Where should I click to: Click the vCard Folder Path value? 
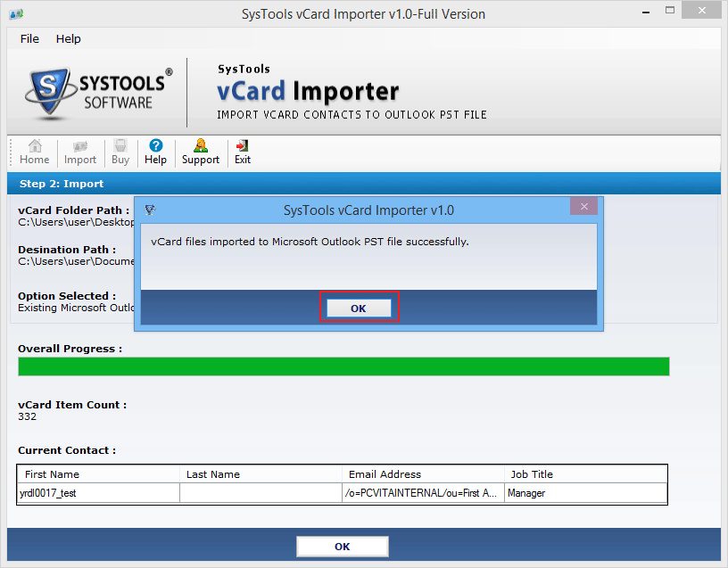tap(76, 222)
